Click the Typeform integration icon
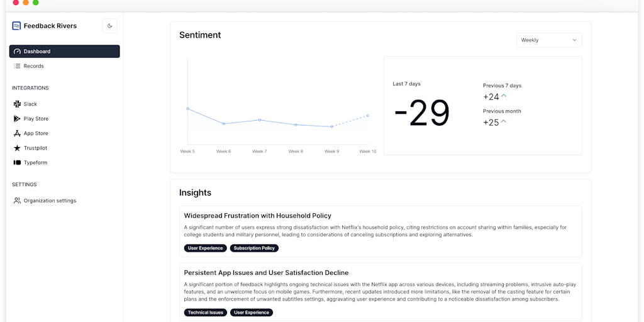 [17, 163]
